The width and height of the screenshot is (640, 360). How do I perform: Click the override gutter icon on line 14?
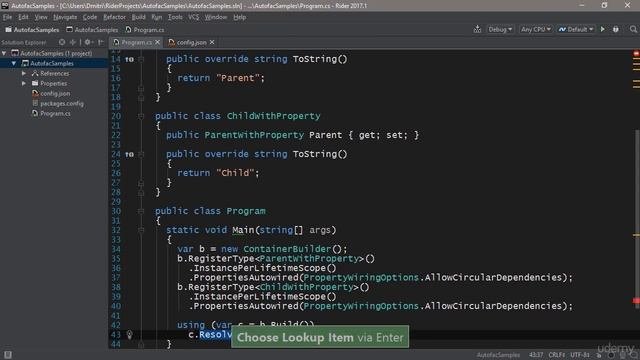coord(129,59)
